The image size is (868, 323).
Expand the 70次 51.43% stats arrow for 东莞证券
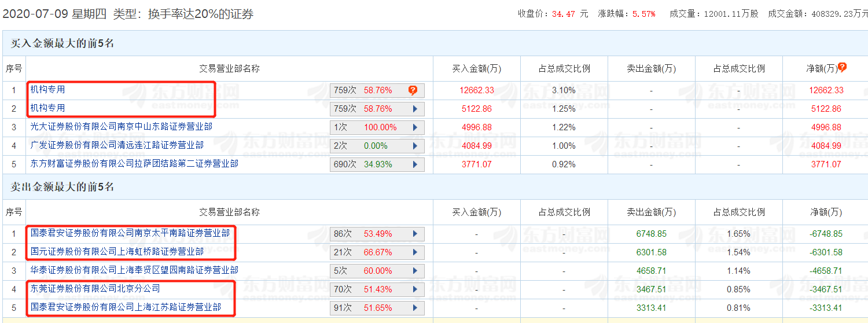pyautogui.click(x=415, y=289)
